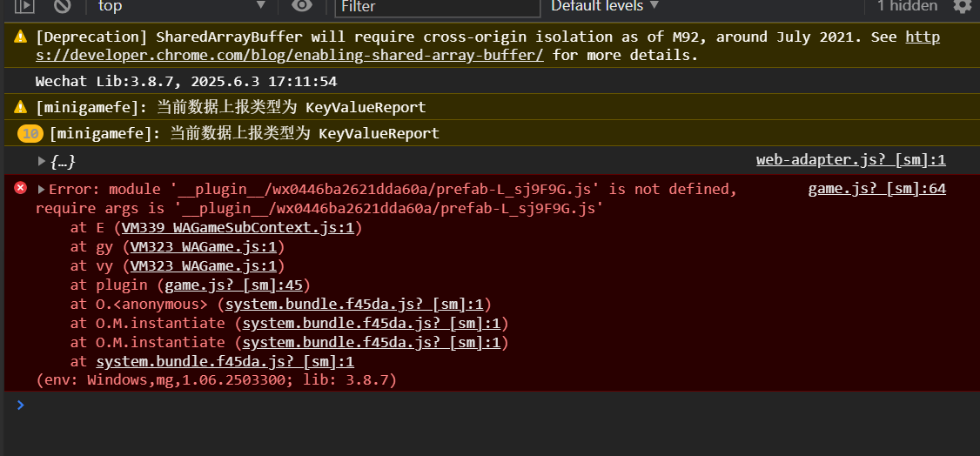The image size is (980, 456).
Task: Click the red error icon
Action: [x=20, y=189]
